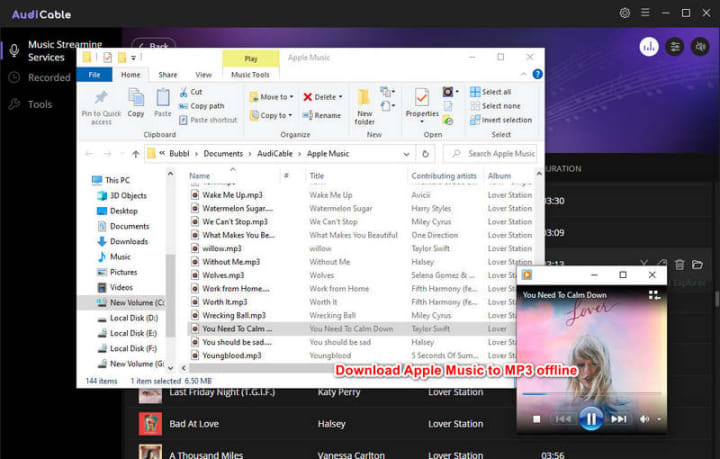Click the navigation pane vertical scrollbar
Image resolution: width=720 pixels, height=459 pixels.
(x=170, y=296)
